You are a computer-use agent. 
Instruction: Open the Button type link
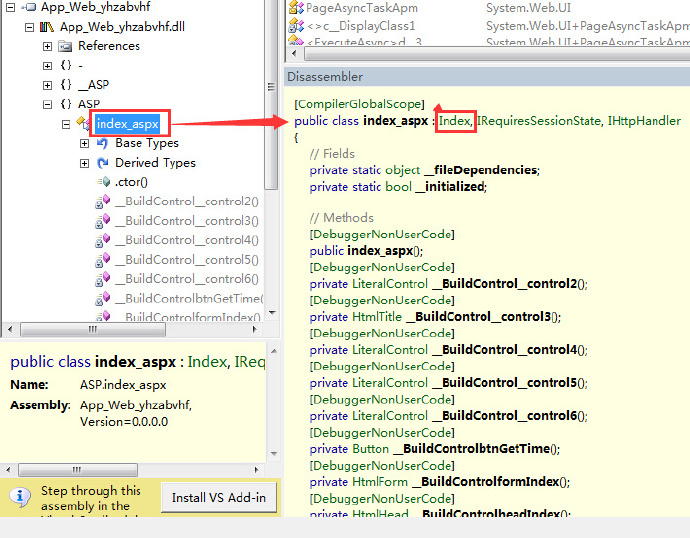pyautogui.click(x=371, y=449)
